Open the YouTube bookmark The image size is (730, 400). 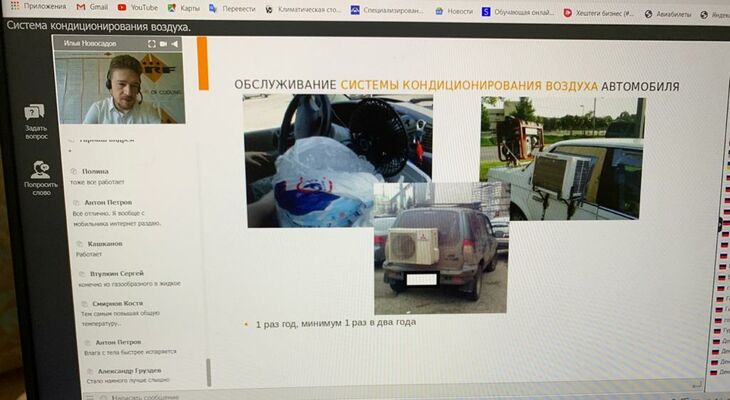tap(138, 7)
